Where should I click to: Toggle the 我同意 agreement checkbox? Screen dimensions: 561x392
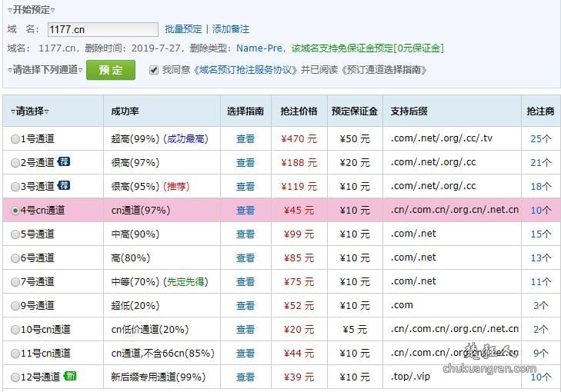pyautogui.click(x=154, y=70)
